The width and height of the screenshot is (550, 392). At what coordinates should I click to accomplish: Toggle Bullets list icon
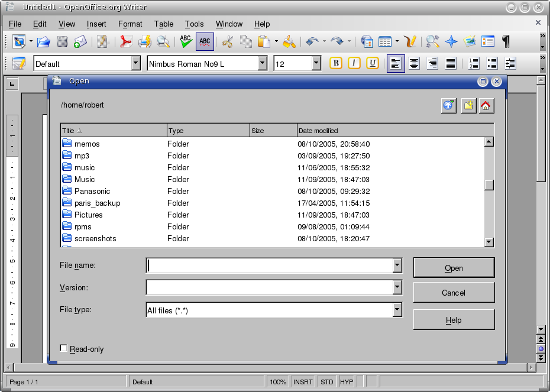point(492,63)
